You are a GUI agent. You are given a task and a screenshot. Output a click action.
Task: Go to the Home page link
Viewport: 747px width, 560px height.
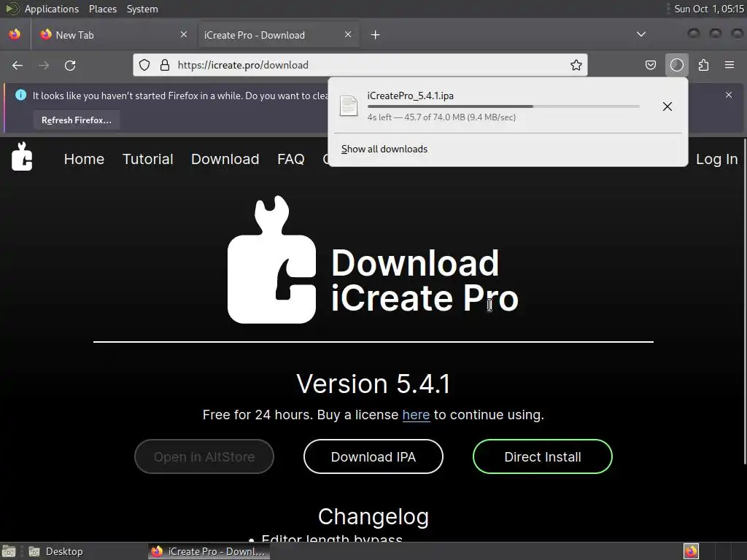point(84,159)
